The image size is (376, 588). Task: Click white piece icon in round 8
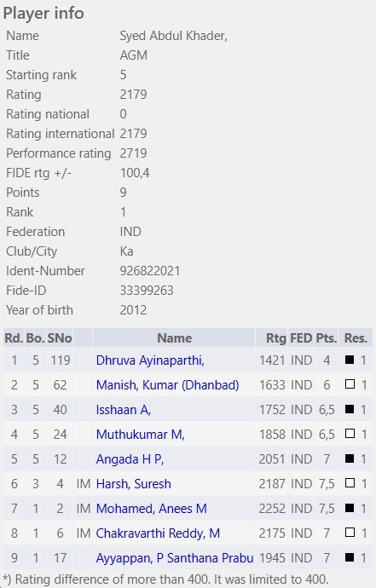(350, 533)
